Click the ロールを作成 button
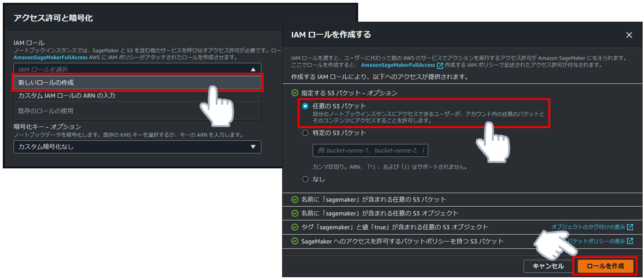 [x=606, y=266]
